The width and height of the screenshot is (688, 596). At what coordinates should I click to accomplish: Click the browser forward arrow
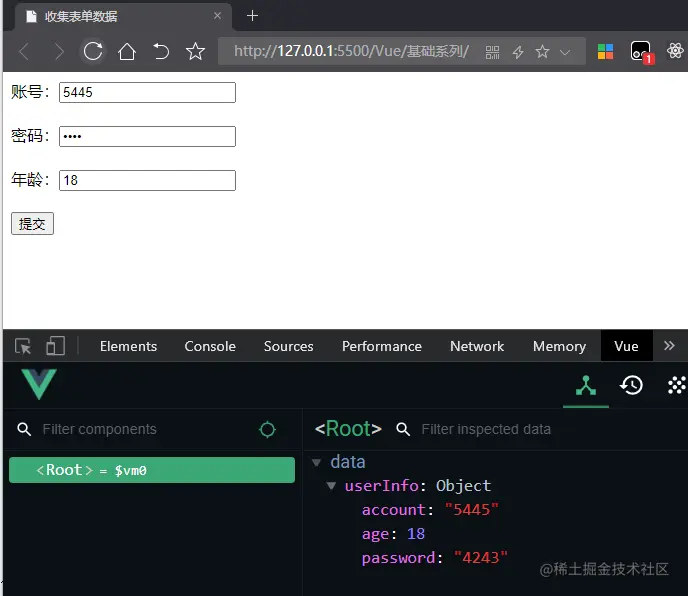pyautogui.click(x=58, y=51)
